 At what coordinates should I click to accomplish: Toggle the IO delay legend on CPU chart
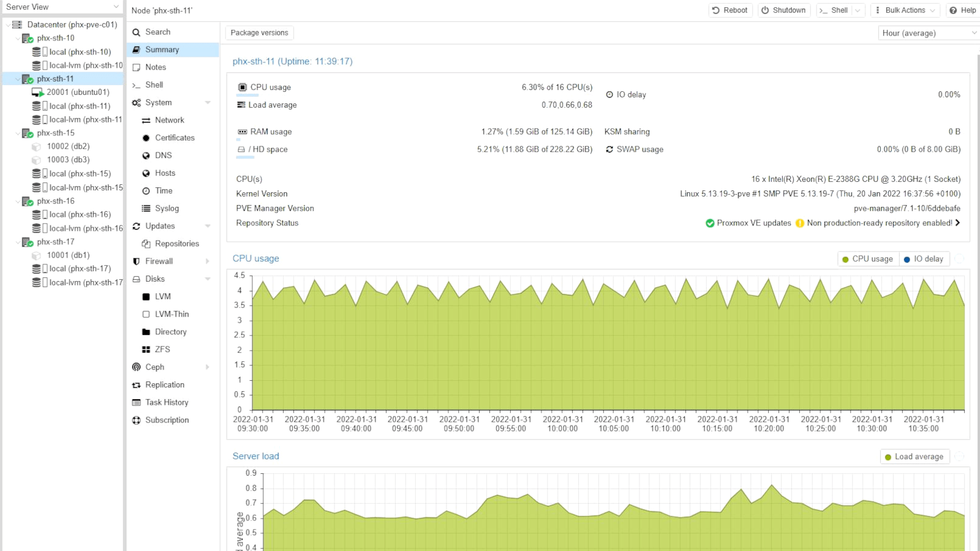coord(924,259)
